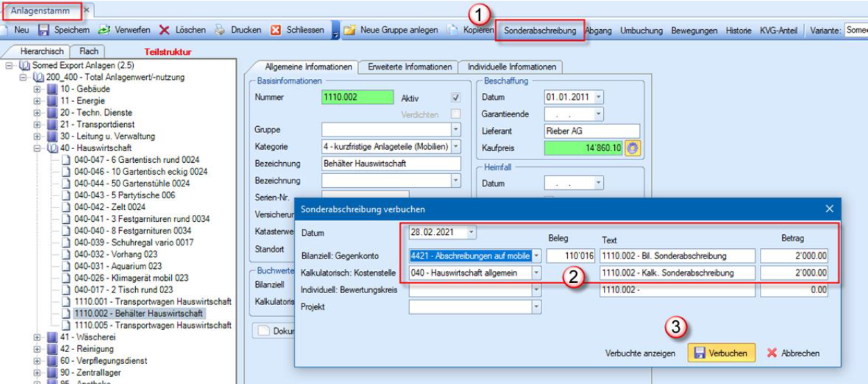Select tree item 040-026 - Klimagerät mobil 023
This screenshot has width=868, height=384.
click(131, 278)
